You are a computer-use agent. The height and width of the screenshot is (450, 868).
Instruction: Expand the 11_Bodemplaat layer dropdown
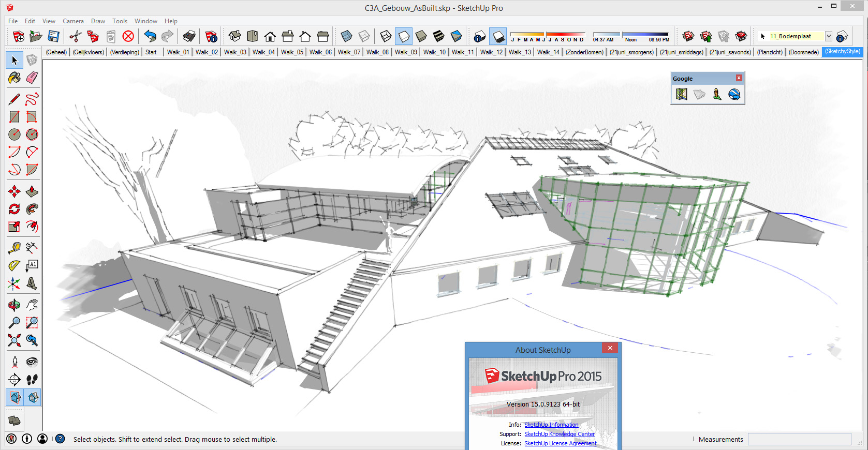829,36
